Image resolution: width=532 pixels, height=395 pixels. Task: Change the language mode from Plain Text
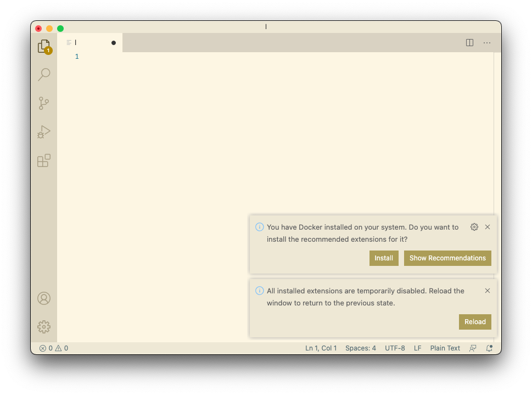(x=445, y=348)
